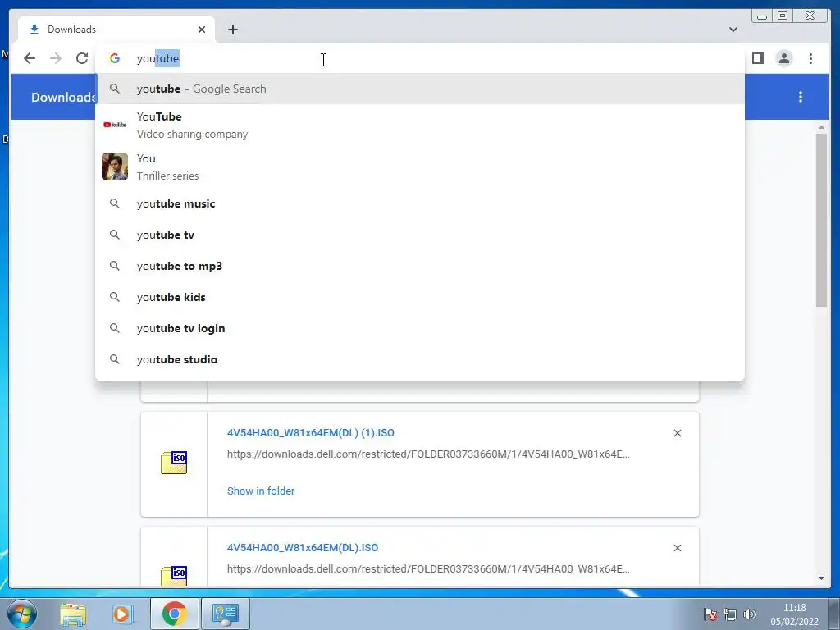
Task: Click dell.com URL under (1).ISO download
Action: (x=428, y=454)
